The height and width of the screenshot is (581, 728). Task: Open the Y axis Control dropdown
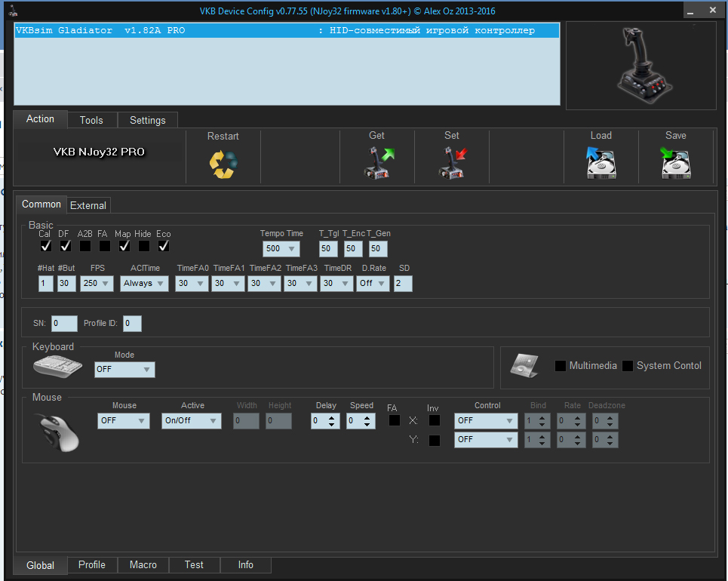click(x=486, y=440)
